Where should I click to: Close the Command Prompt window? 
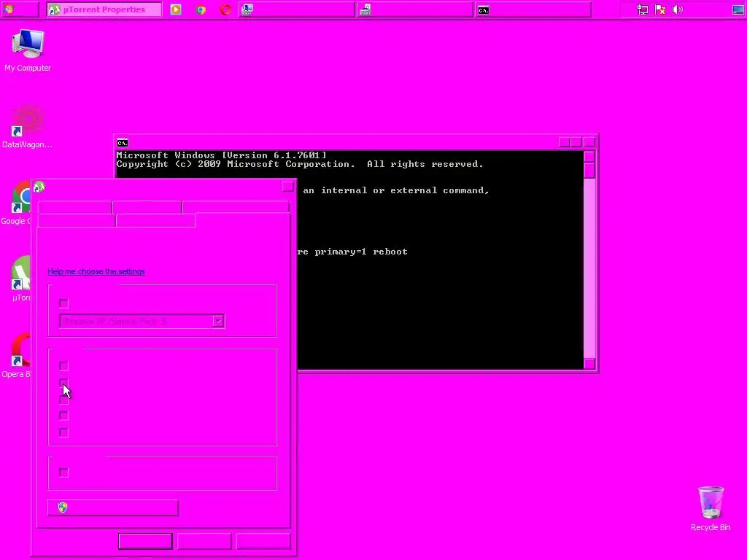pyautogui.click(x=589, y=142)
